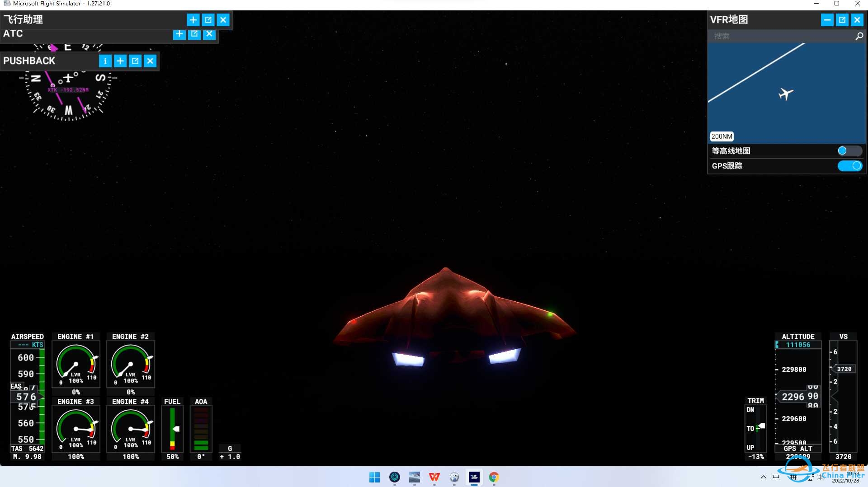Click the 中 input method indicator
Screen dimensions: 868x487
coord(776,477)
